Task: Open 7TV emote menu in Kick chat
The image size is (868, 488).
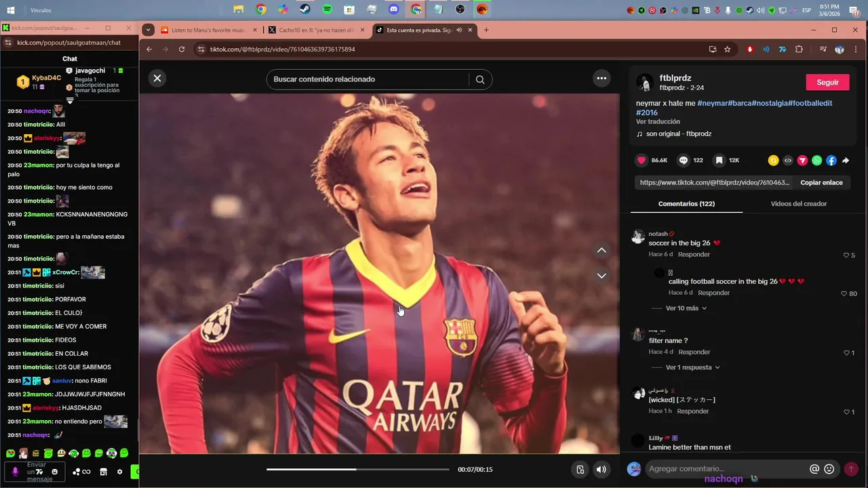Action: [x=39, y=472]
